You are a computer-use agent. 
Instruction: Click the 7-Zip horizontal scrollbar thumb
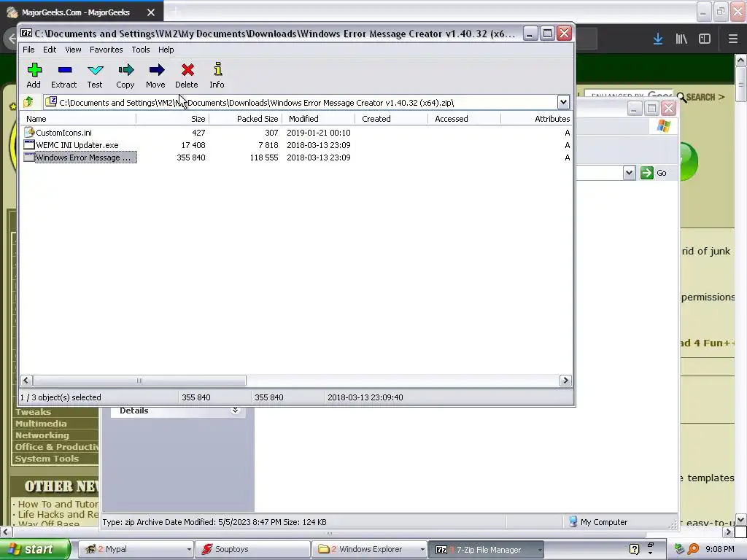pyautogui.click(x=139, y=380)
